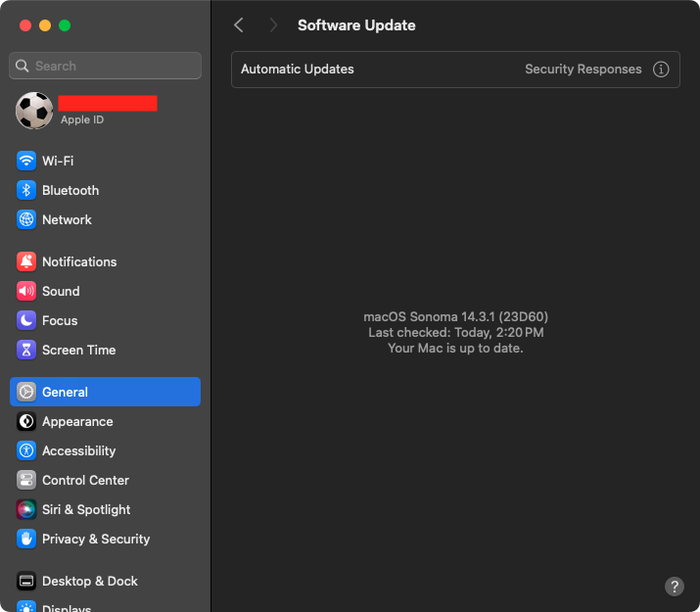The image size is (700, 612).
Task: Click the Privacy & Security hand icon
Action: tap(26, 540)
